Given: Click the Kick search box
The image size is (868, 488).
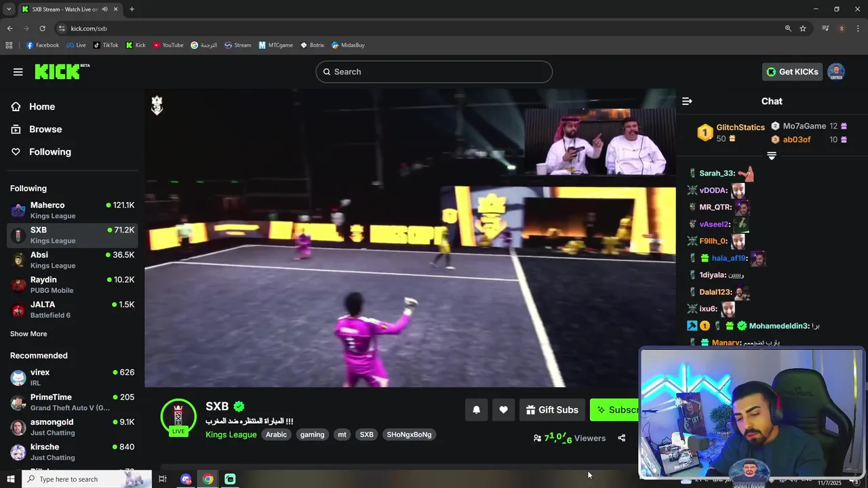Looking at the screenshot, I should (x=434, y=72).
